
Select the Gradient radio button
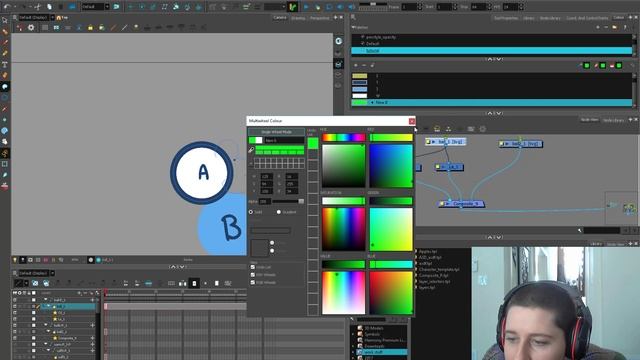(279, 212)
